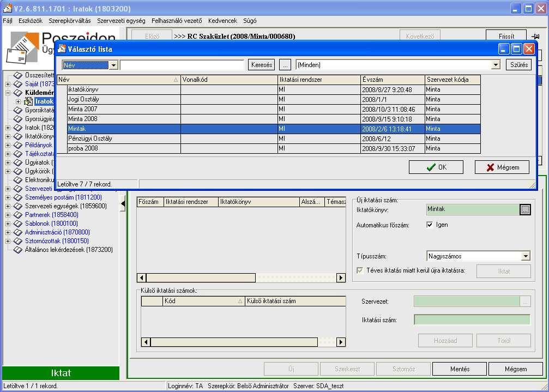This screenshot has height=392, width=549.
Task: Click the search text input field
Action: (182, 65)
